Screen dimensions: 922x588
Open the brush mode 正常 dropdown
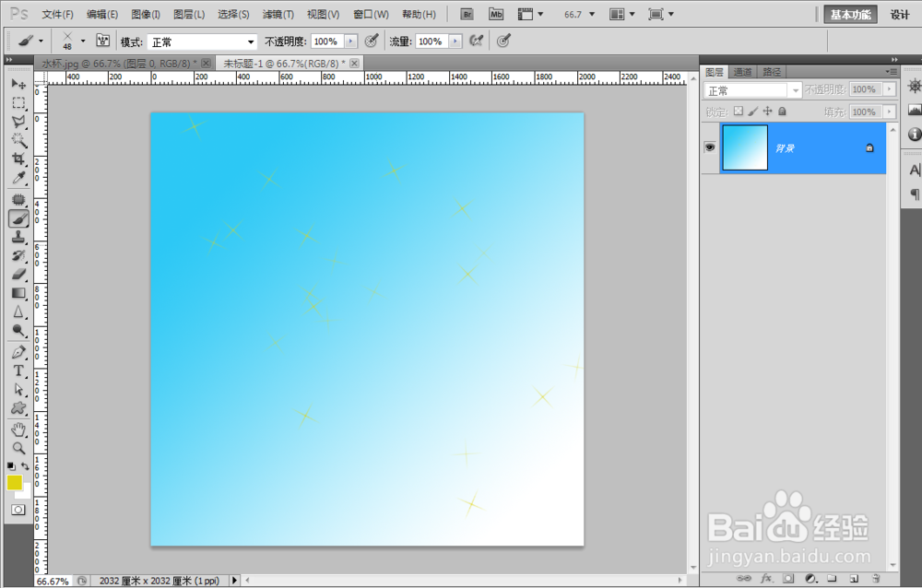pos(202,41)
